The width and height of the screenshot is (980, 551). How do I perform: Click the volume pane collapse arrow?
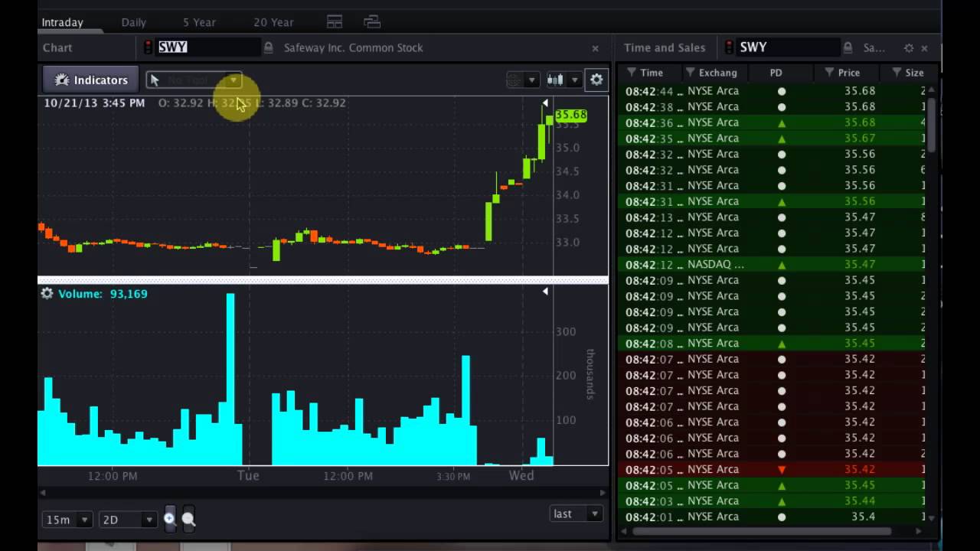click(x=545, y=292)
